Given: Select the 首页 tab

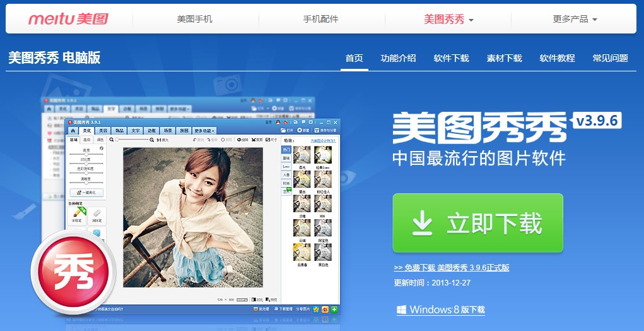Looking at the screenshot, I should [x=354, y=58].
